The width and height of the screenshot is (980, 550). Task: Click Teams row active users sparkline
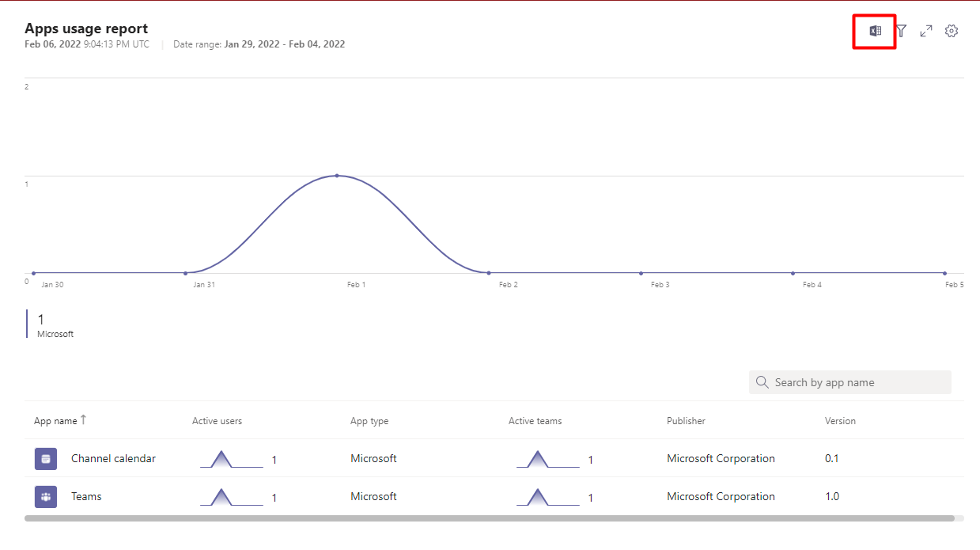coord(231,497)
